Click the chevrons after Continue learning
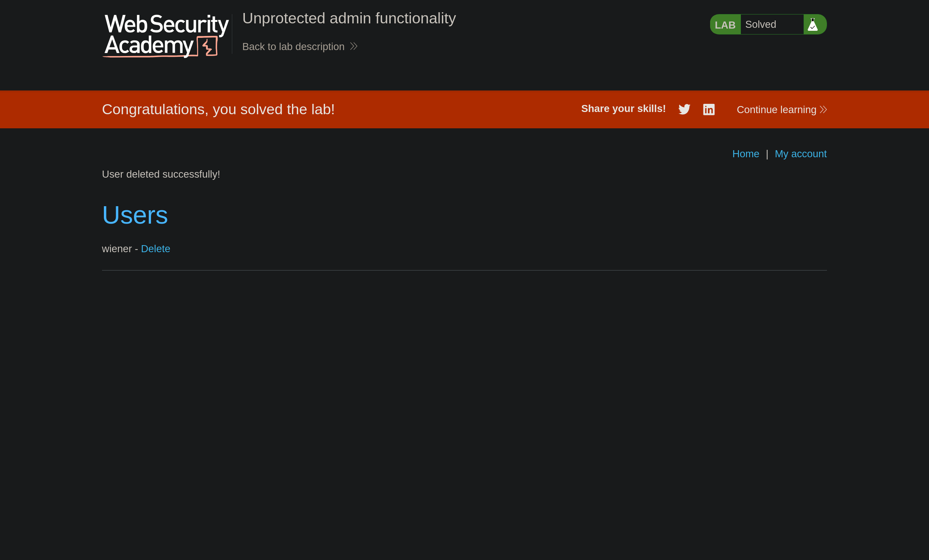Viewport: 929px width, 560px height. pos(823,110)
